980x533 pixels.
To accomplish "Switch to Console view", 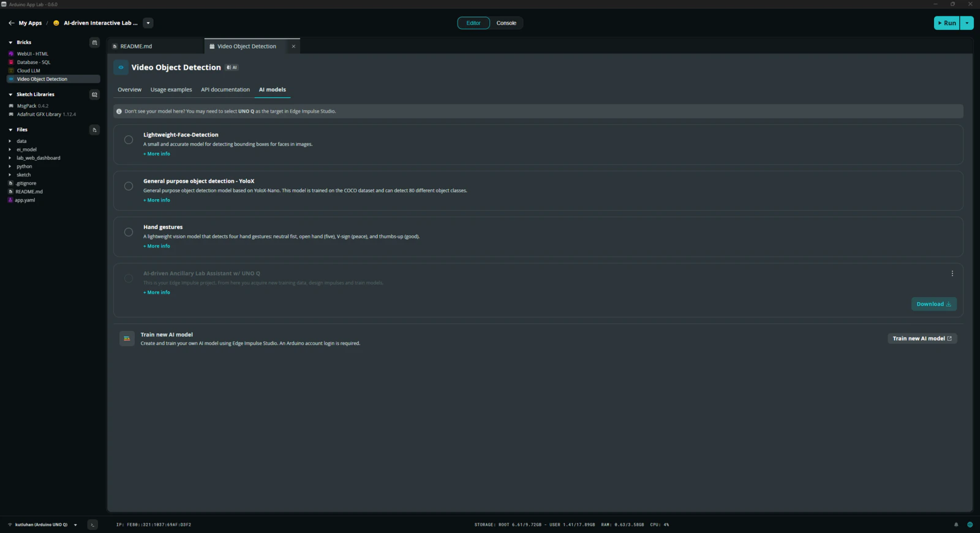I will (507, 23).
